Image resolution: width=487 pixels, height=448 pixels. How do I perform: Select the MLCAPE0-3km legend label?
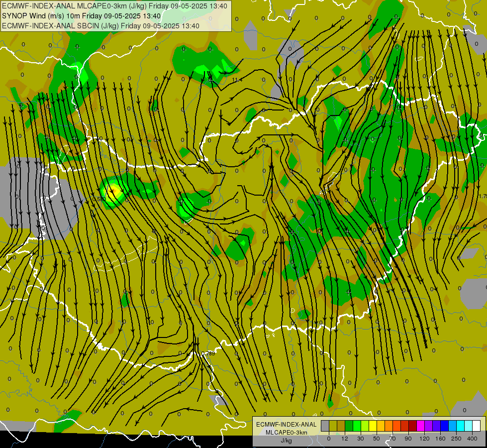(x=286, y=433)
